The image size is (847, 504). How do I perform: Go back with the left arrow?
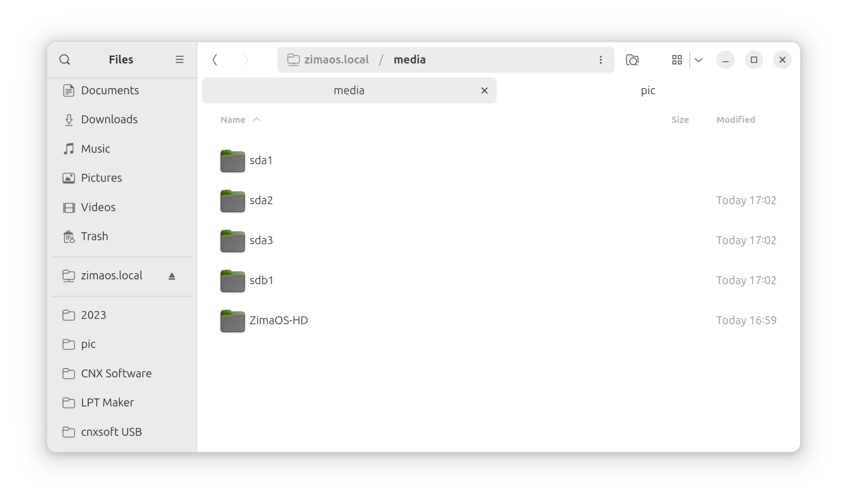(215, 60)
